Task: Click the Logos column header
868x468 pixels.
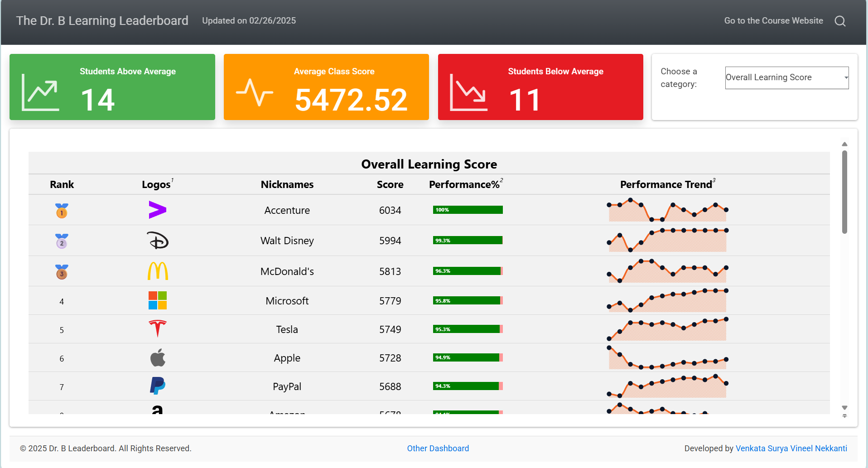Action: pyautogui.click(x=156, y=184)
